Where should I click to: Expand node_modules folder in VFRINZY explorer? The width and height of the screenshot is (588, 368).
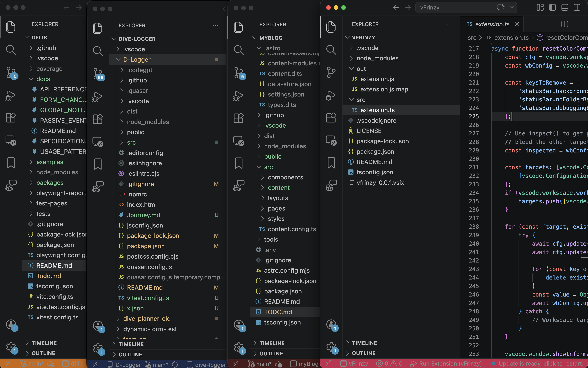coord(401,58)
